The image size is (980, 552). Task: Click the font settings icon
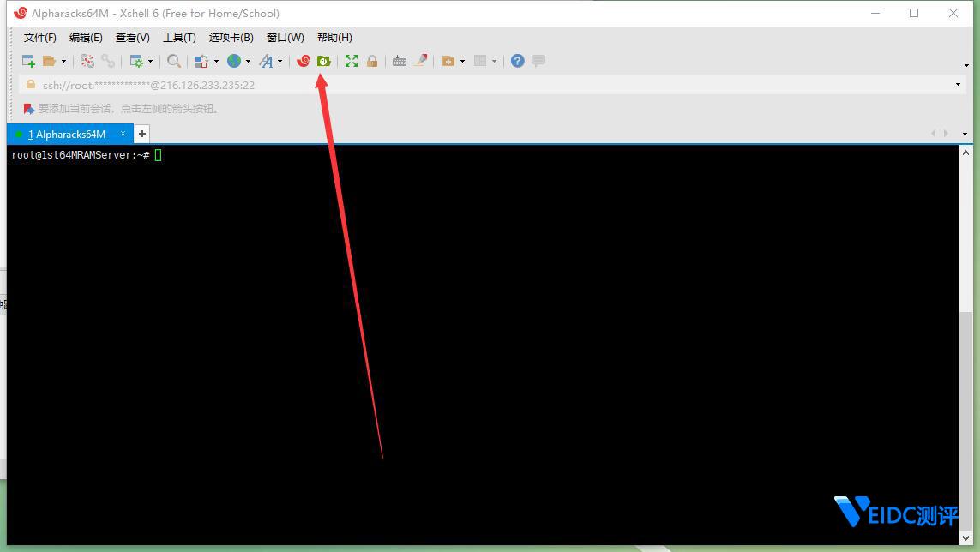[x=267, y=61]
